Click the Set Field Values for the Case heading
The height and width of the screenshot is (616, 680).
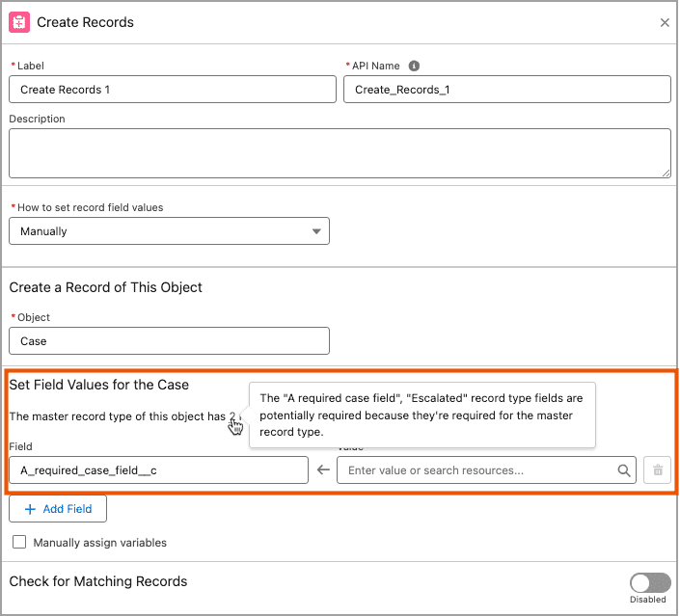(99, 384)
